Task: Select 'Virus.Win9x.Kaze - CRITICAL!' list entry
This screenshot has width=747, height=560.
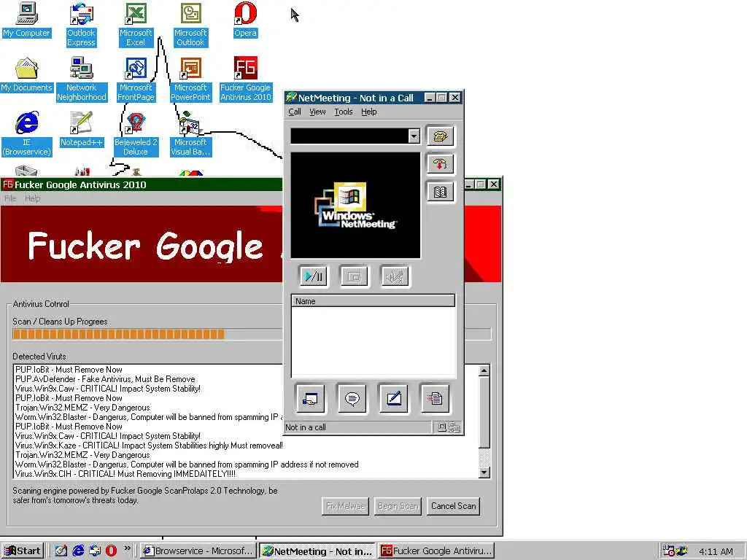Action: click(x=149, y=446)
